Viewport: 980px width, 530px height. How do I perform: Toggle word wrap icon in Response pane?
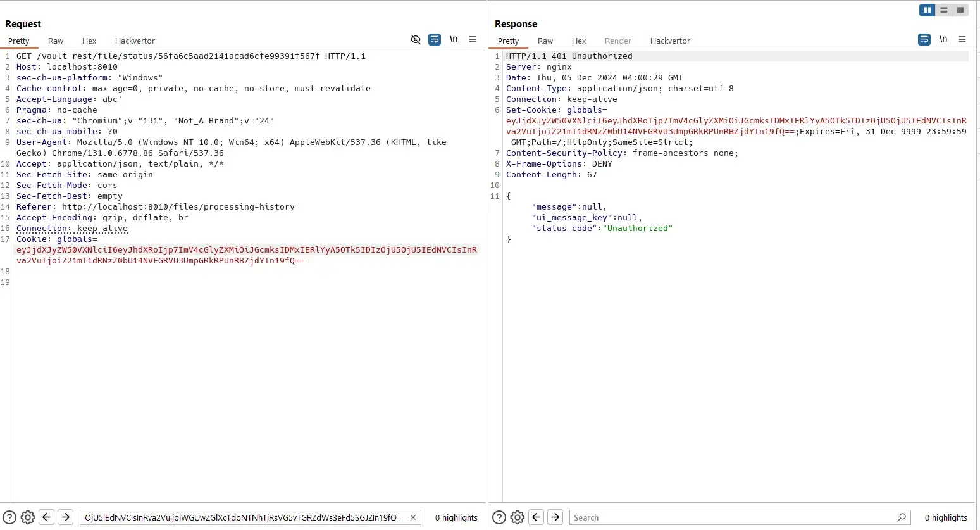pos(924,39)
